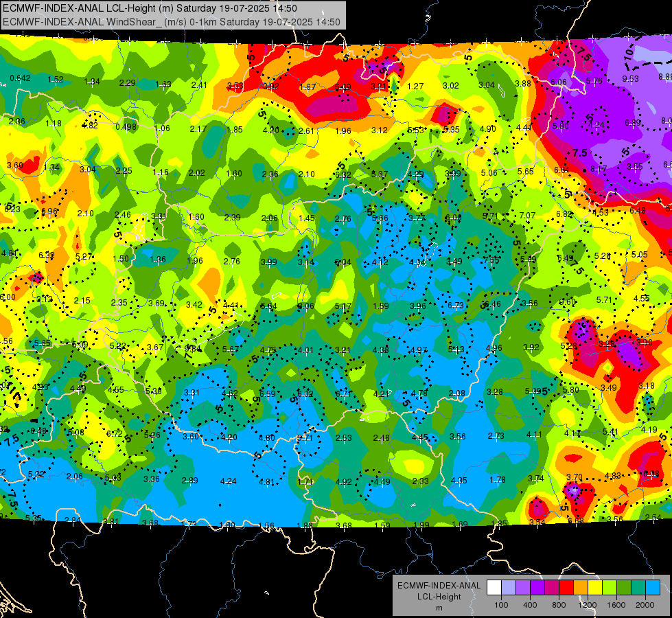This screenshot has width=672, height=618.
Task: Click the legend tick label 1600
Action: (616, 605)
